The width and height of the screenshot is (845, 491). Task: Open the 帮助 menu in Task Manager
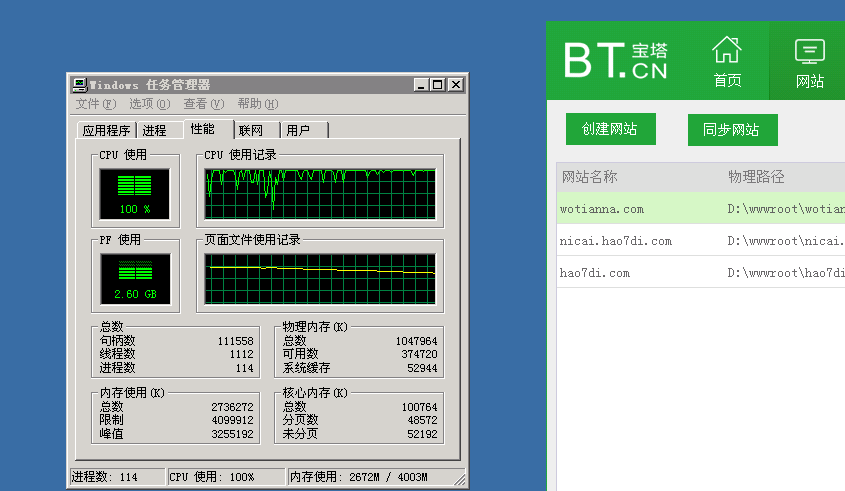pyautogui.click(x=258, y=103)
